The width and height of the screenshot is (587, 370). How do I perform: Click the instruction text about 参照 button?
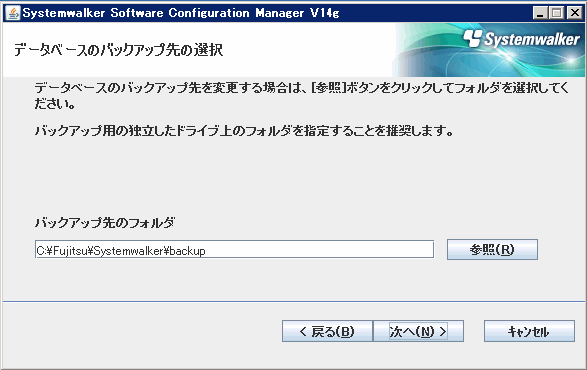point(302,95)
